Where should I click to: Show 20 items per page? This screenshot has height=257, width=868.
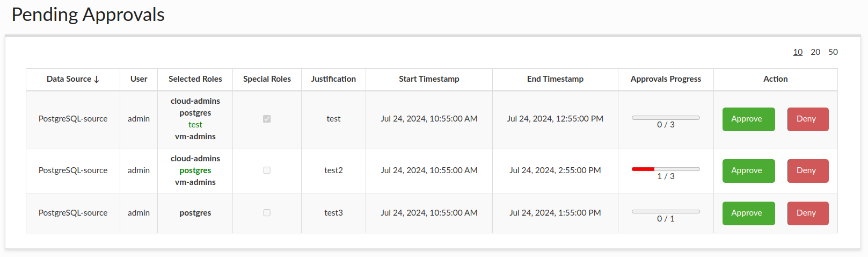pos(815,52)
